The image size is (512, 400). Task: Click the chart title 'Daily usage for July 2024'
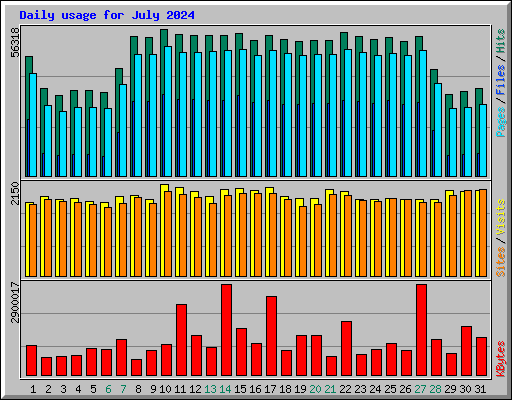107,15
